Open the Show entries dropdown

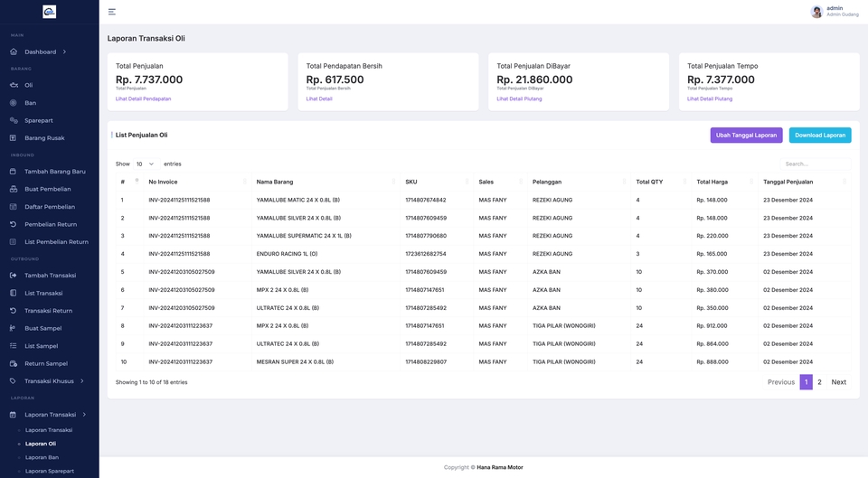pyautogui.click(x=146, y=164)
